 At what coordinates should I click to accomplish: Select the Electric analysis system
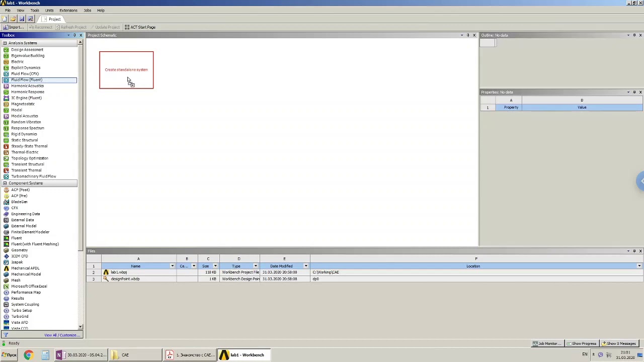point(17,62)
